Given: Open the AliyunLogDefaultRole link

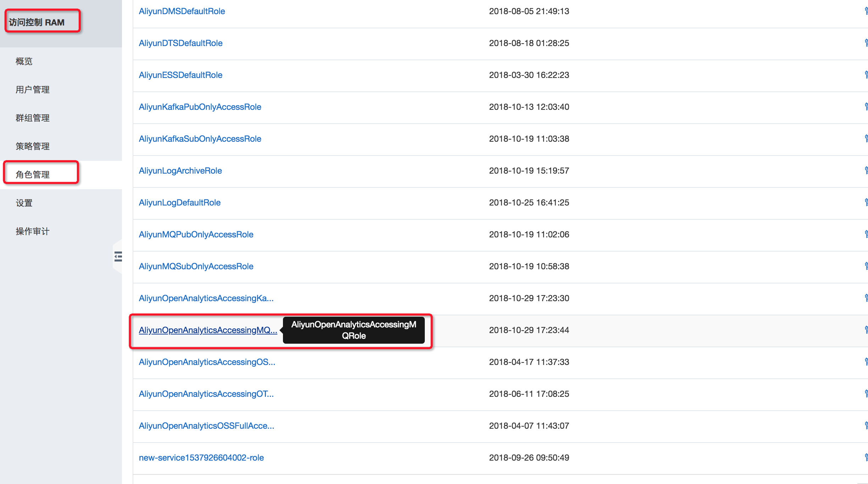Looking at the screenshot, I should 180,203.
